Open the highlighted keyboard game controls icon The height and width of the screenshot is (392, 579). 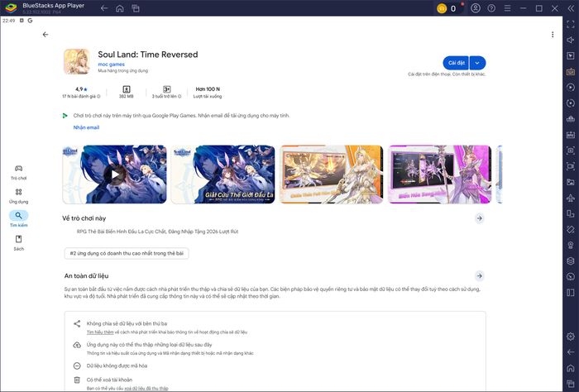[x=571, y=72]
